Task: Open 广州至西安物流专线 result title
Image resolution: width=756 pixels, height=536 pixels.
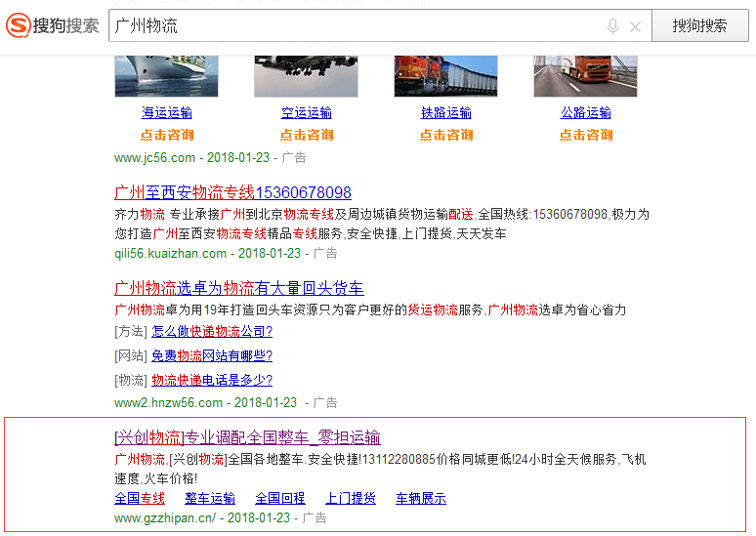Action: pos(232,192)
